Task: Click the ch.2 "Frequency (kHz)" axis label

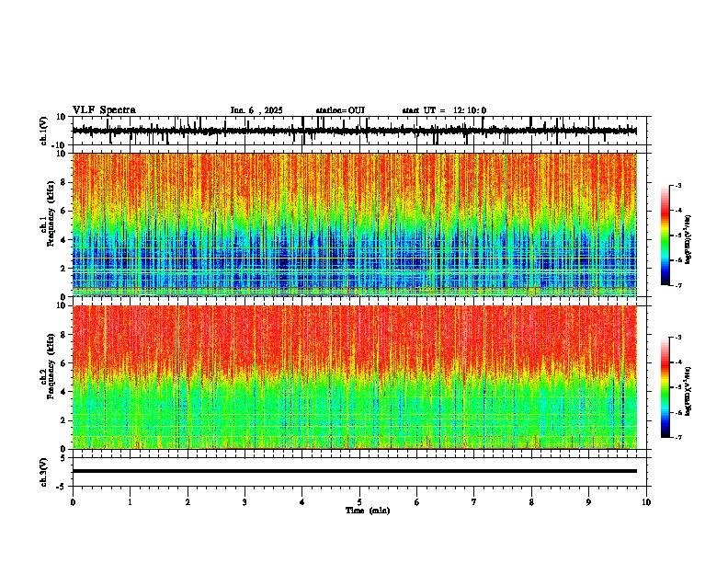Action: [x=51, y=366]
